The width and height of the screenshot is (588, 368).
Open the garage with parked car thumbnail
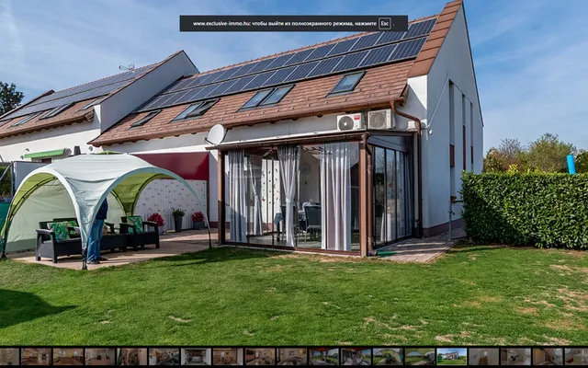196,357
